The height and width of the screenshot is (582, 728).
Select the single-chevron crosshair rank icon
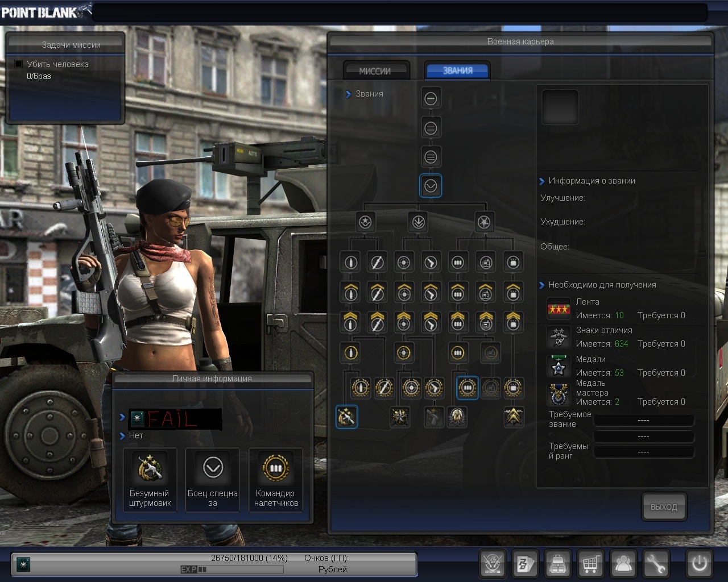point(404,292)
